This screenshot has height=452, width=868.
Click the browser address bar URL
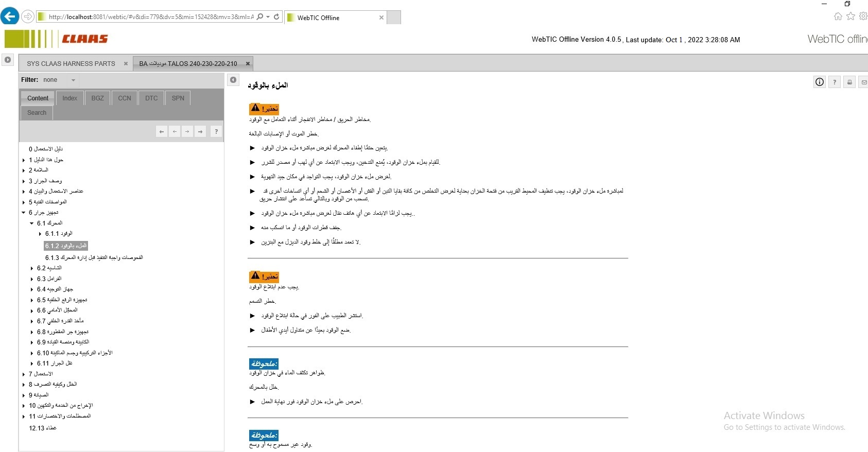pyautogui.click(x=151, y=17)
